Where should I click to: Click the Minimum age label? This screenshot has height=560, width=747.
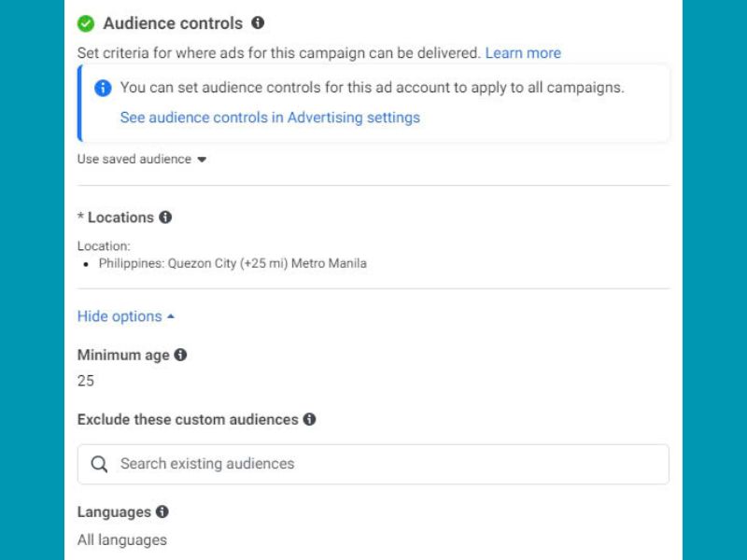(123, 356)
